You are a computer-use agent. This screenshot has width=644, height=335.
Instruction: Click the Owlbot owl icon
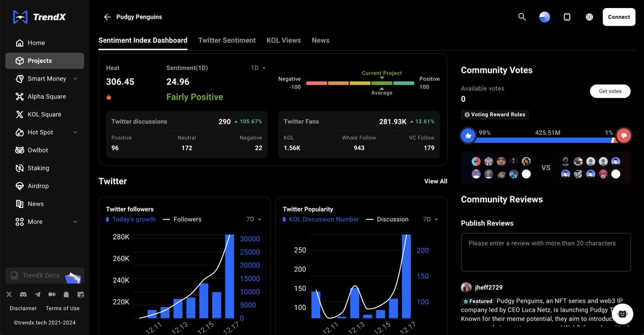(20, 150)
